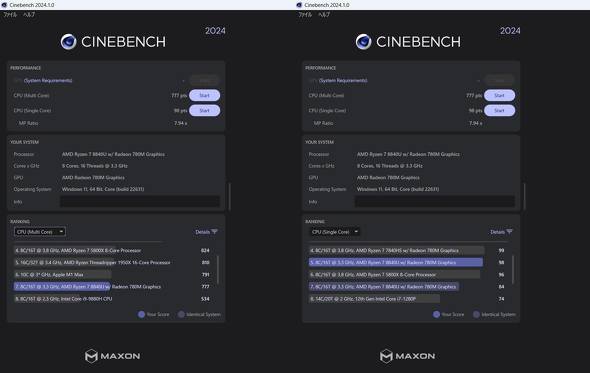The height and width of the screenshot is (373, 590).
Task: Click the Cores x GHz value in right window
Action: pos(389,166)
